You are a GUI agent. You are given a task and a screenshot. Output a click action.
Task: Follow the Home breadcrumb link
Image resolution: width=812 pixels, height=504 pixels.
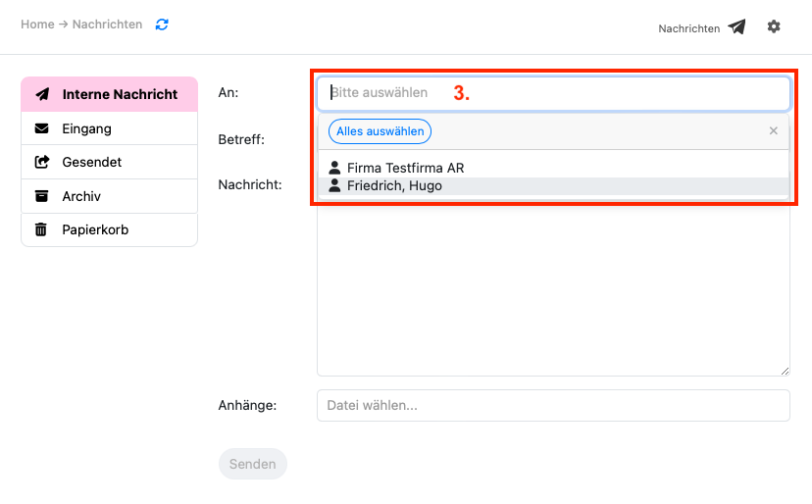[37, 25]
